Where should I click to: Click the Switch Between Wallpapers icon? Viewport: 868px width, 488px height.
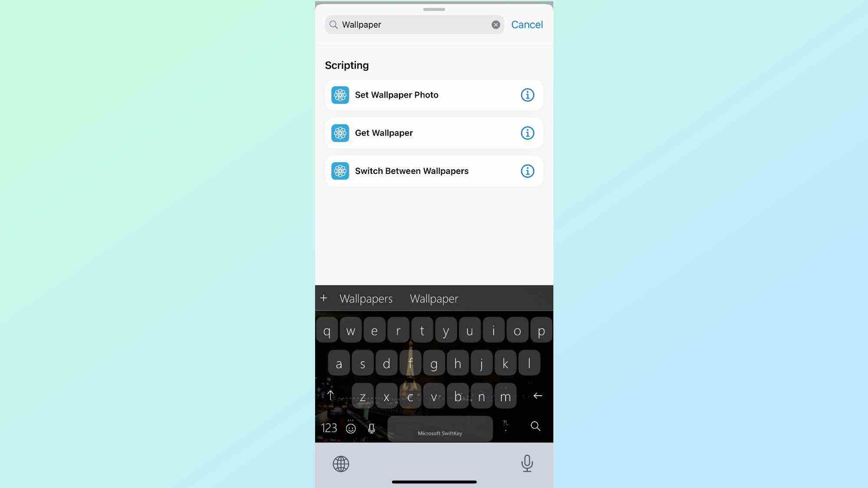[340, 171]
